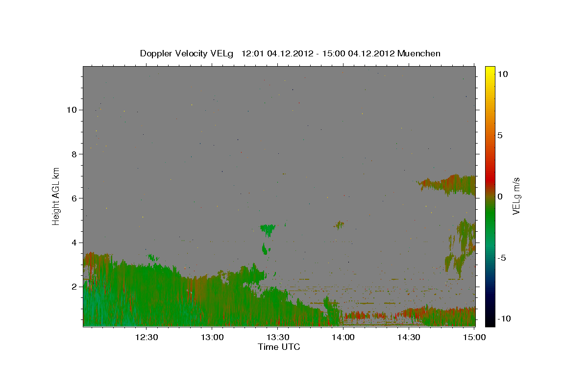Click the colorbar label -5
Image resolution: width=588 pixels, height=392 pixels.
tap(502, 258)
